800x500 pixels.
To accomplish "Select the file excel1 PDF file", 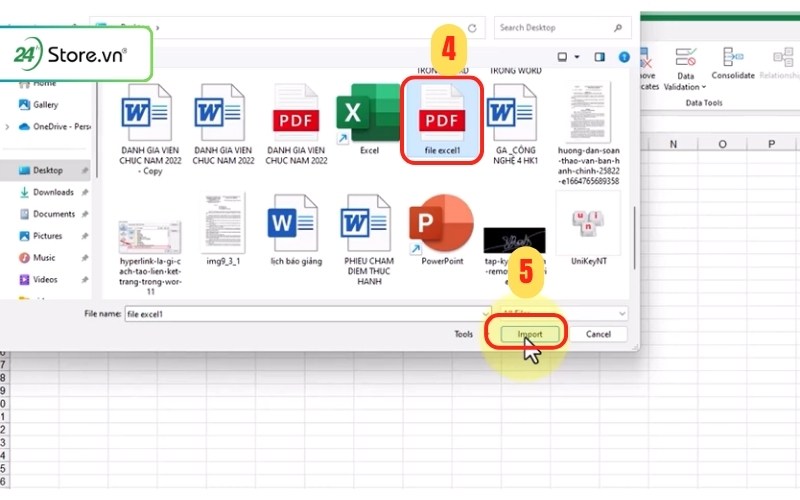I will [442, 120].
